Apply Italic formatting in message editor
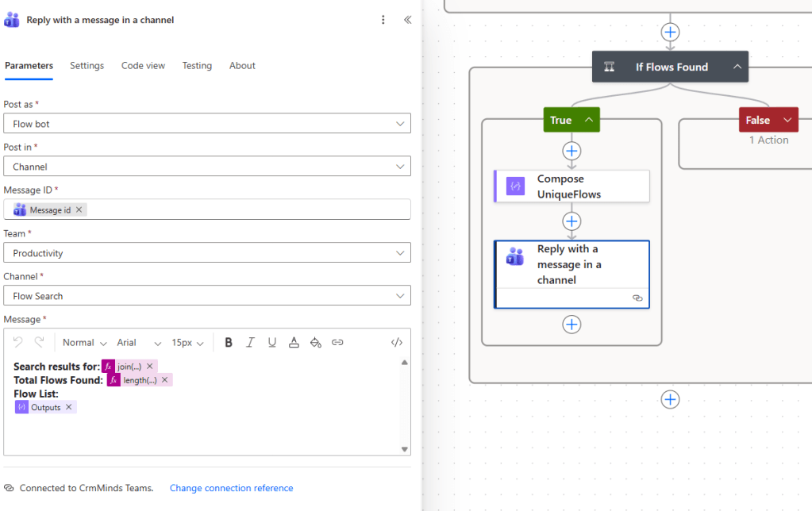 250,343
